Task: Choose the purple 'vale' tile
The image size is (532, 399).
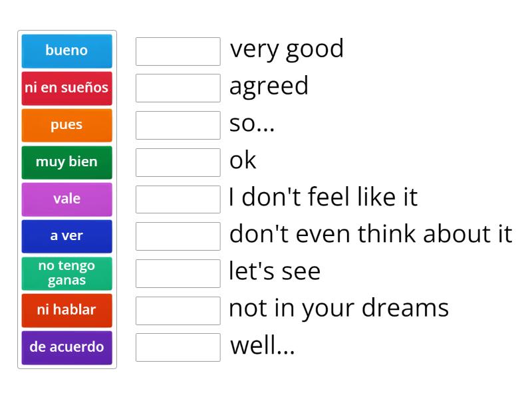Action: 66,199
